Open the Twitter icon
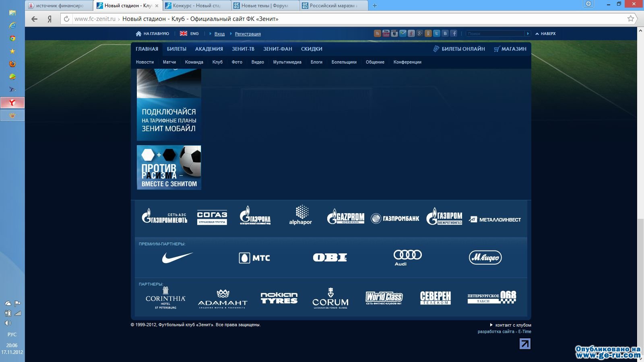The height and width of the screenshot is (362, 644). point(437,33)
